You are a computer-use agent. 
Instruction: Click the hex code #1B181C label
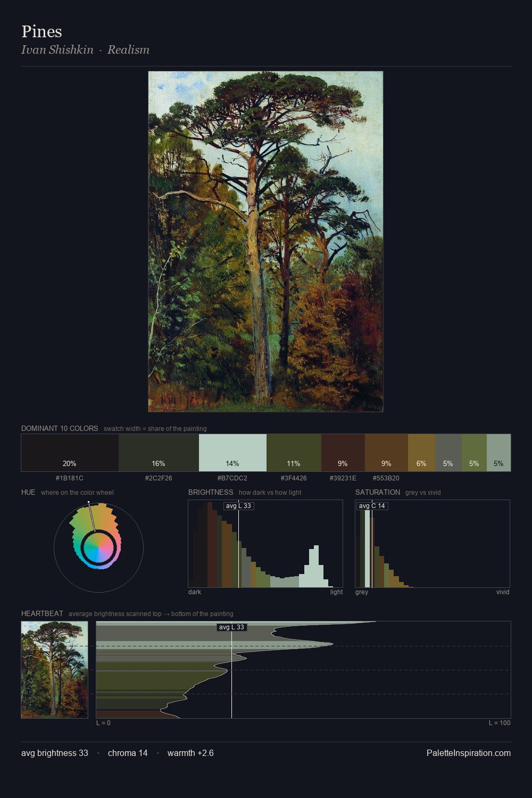[x=70, y=478]
